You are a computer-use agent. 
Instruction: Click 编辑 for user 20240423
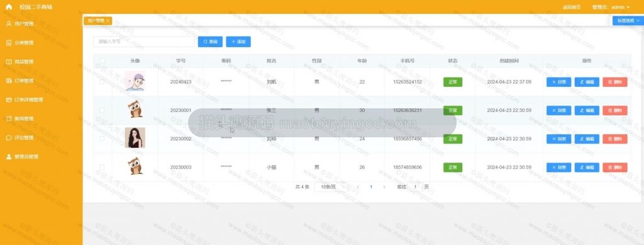coord(587,82)
